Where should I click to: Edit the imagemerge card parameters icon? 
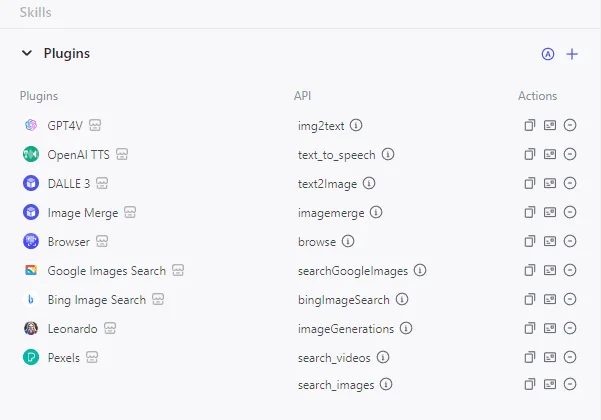tap(550, 212)
